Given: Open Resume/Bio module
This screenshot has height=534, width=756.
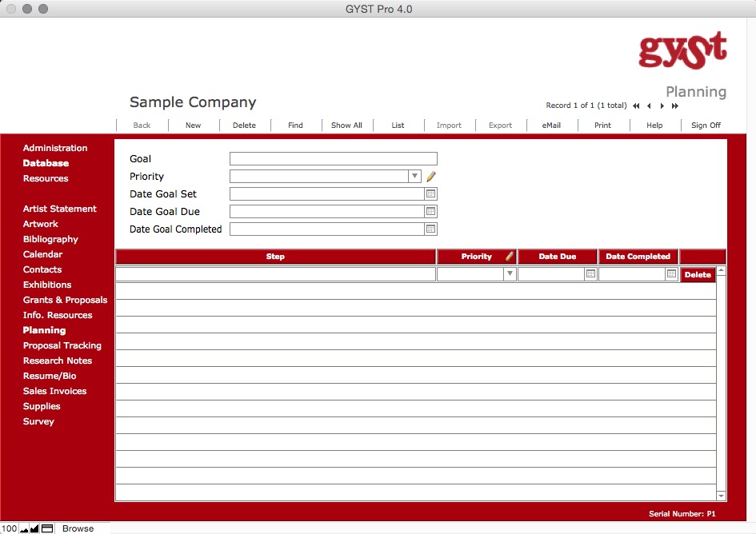Looking at the screenshot, I should tap(50, 376).
